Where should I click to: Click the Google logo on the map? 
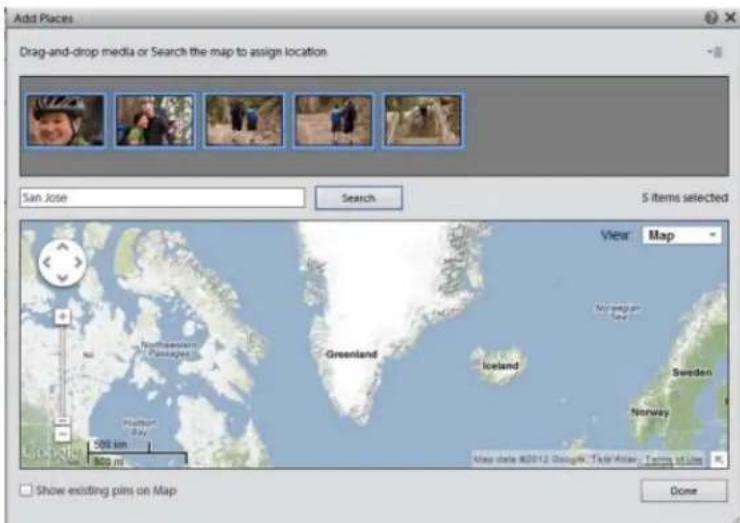coord(53,454)
